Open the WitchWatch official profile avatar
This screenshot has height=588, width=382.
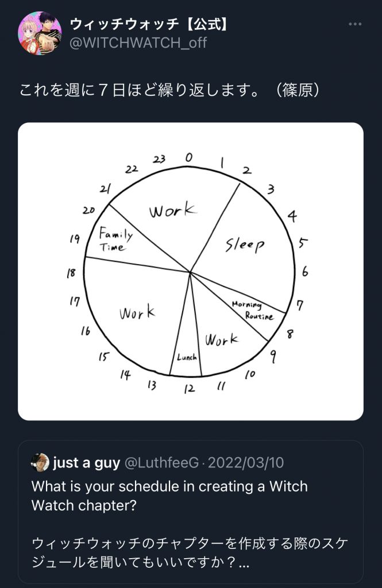click(x=40, y=33)
